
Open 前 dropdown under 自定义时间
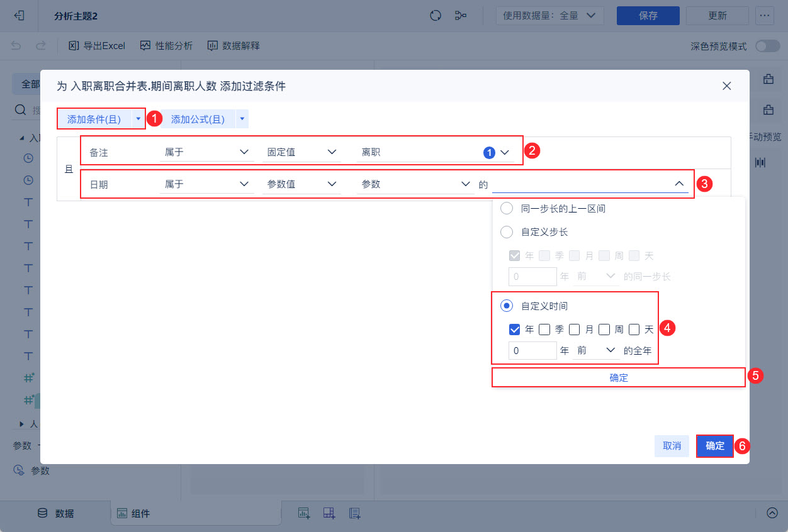(595, 351)
